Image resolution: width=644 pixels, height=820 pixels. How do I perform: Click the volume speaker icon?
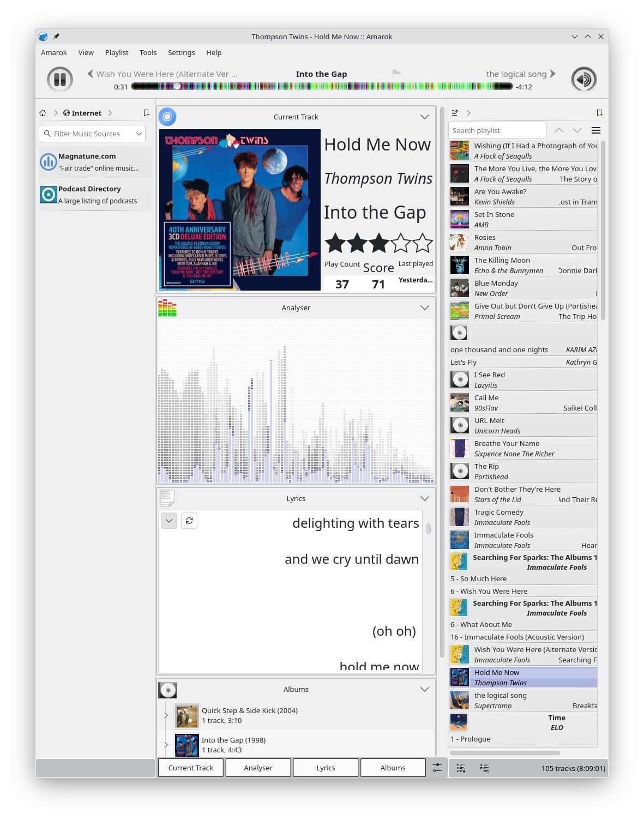click(583, 80)
